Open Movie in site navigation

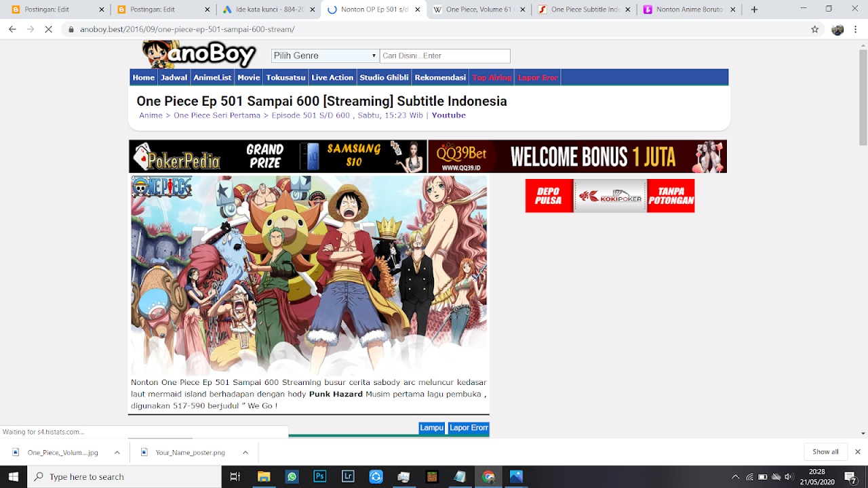[x=249, y=77]
